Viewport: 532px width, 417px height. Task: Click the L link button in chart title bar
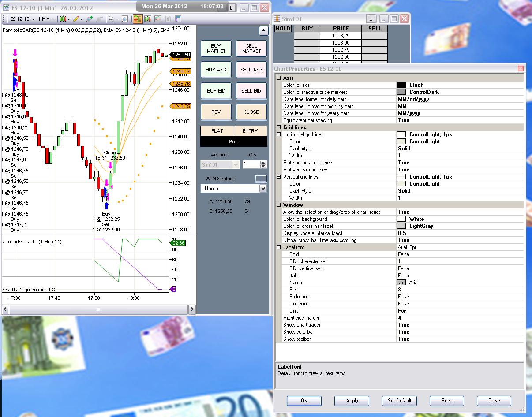pos(232,7)
